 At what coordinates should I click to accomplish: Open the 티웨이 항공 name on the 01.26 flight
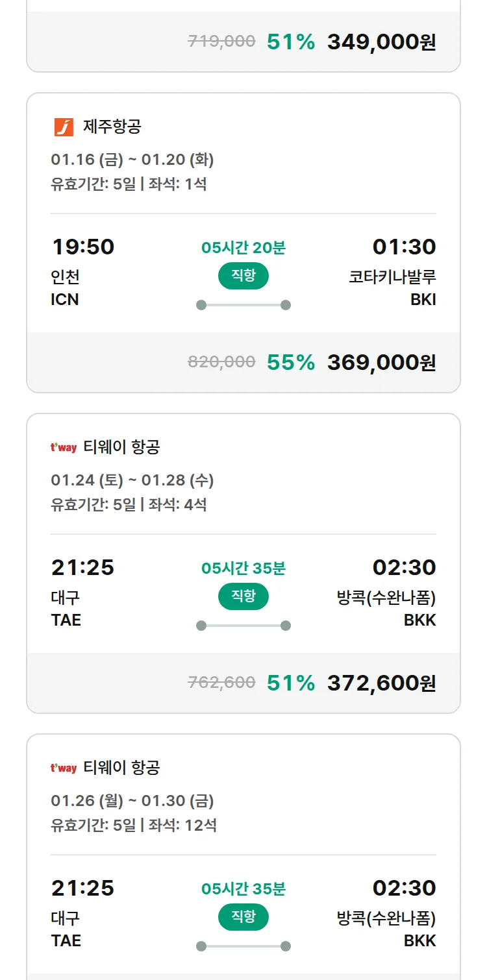pyautogui.click(x=121, y=768)
